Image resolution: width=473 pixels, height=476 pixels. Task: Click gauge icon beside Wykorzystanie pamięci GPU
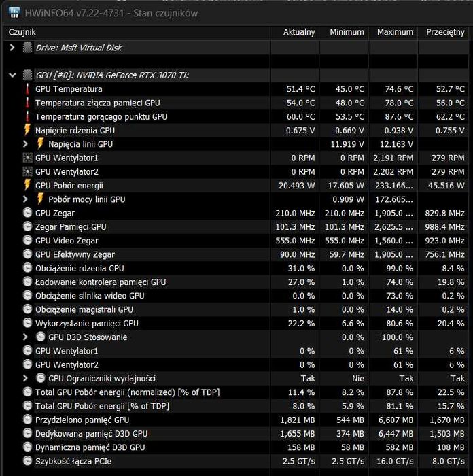[27, 323]
